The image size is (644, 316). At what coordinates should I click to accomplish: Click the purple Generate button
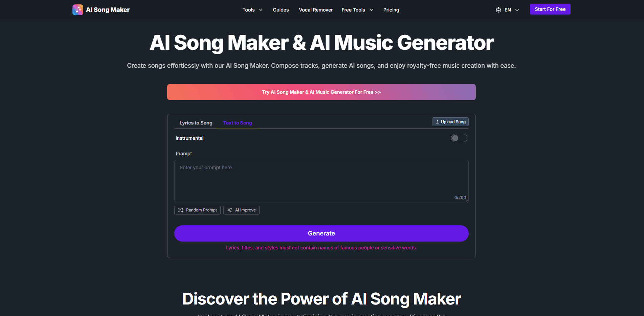pyautogui.click(x=321, y=233)
